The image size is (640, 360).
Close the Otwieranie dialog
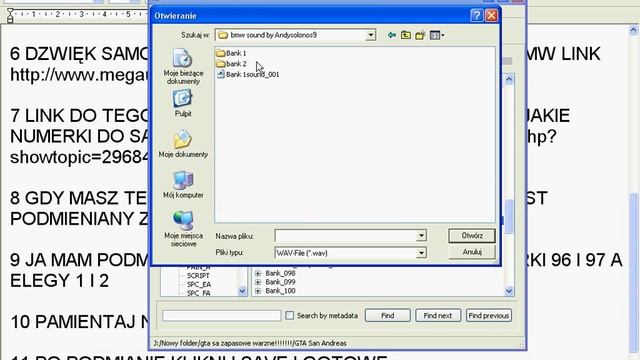tap(491, 16)
